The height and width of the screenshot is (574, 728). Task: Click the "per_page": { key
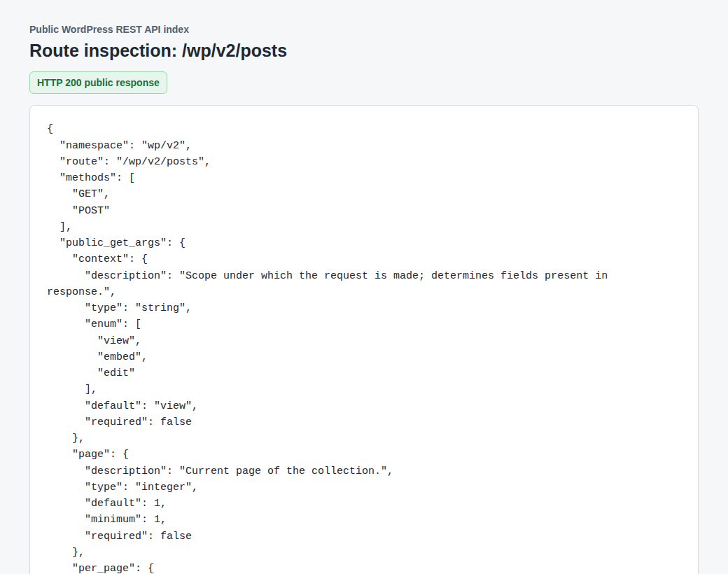pos(113,568)
